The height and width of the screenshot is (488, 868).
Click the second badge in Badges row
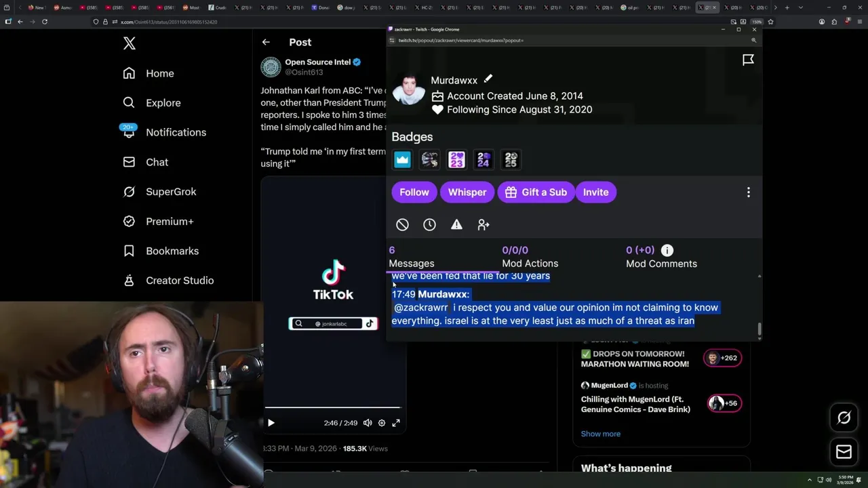(x=429, y=159)
